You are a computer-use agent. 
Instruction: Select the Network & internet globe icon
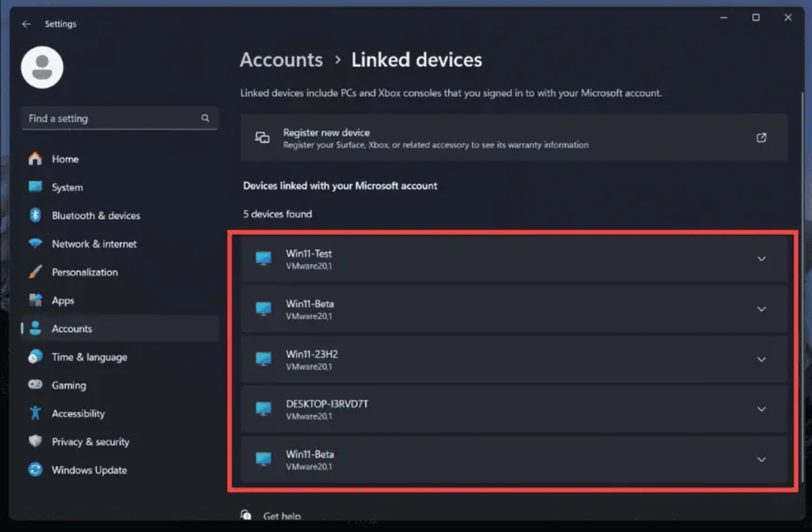click(x=34, y=243)
